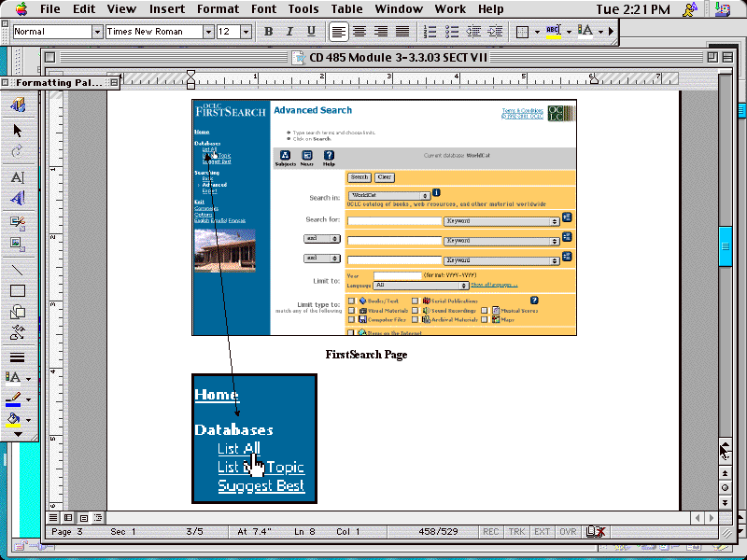Set alignment to Align Left
747x560 pixels.
tap(338, 32)
